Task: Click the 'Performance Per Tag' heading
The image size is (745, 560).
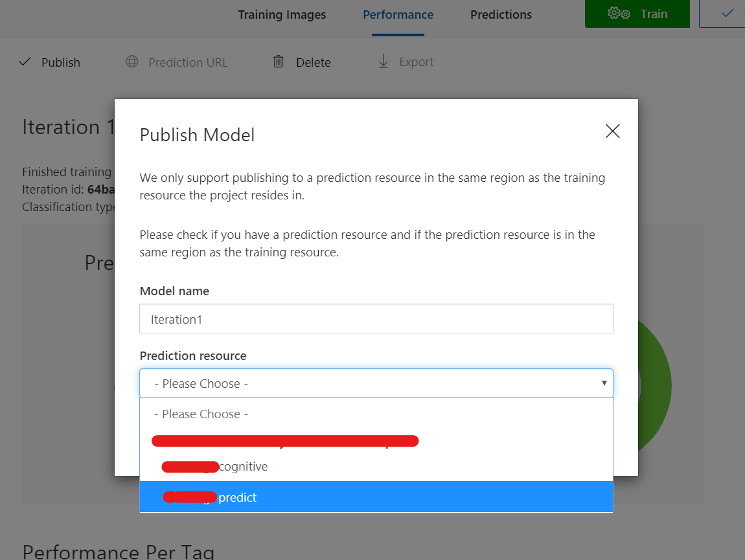Action: point(119,551)
